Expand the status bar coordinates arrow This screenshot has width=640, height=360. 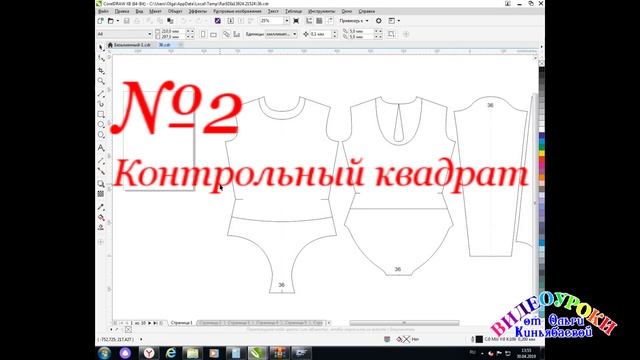click(141, 339)
